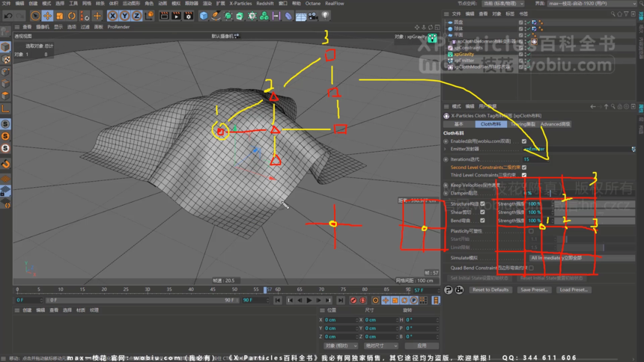This screenshot has height=362, width=644.
Task: Switch to Advanced高级 tab
Action: [x=556, y=124]
